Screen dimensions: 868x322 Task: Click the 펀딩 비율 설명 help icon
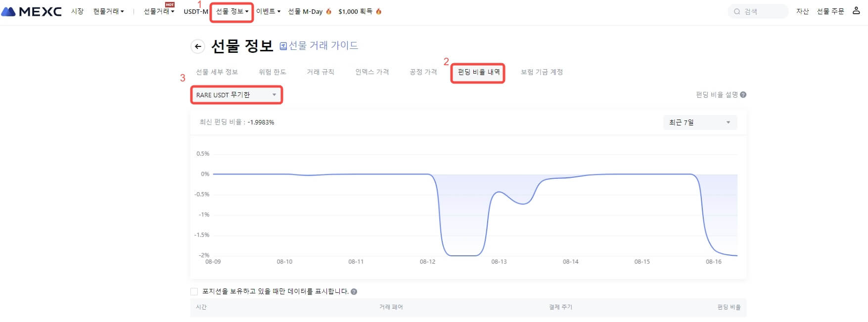point(743,95)
